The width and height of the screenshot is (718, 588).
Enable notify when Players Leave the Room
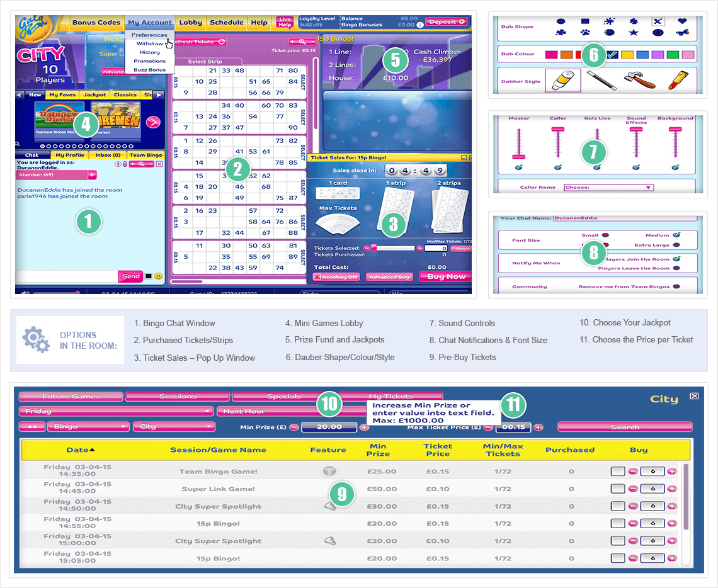676,268
